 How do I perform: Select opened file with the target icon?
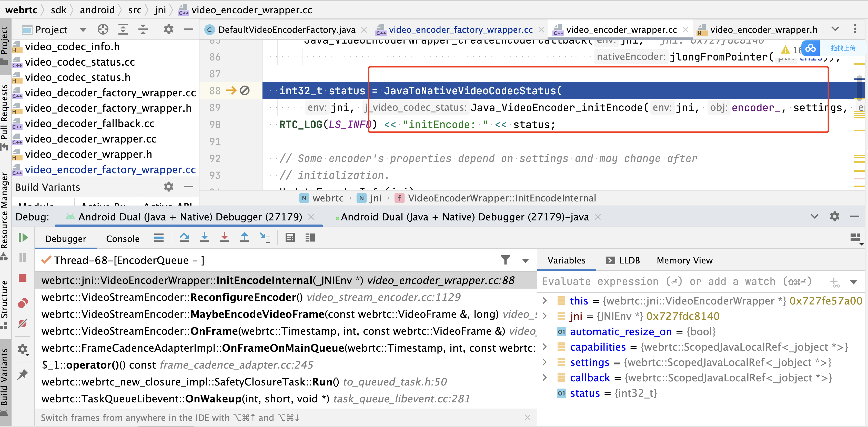(x=103, y=30)
